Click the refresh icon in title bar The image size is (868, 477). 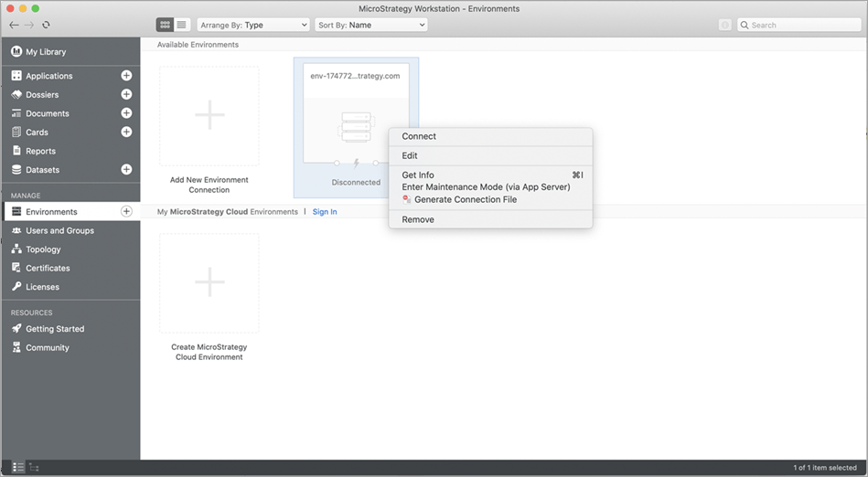point(47,25)
